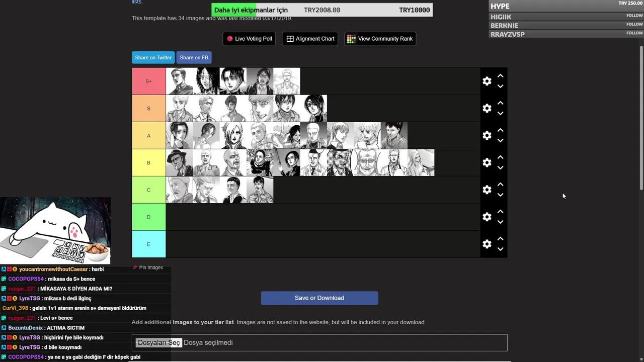Screen dimensions: 644x362
Task: Select the orange S tier label
Action: point(148,108)
